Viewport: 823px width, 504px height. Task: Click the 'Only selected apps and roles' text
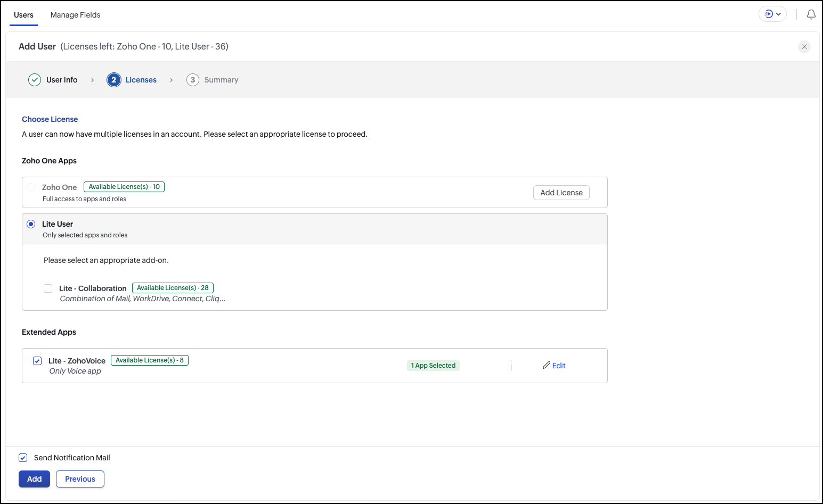click(x=85, y=235)
